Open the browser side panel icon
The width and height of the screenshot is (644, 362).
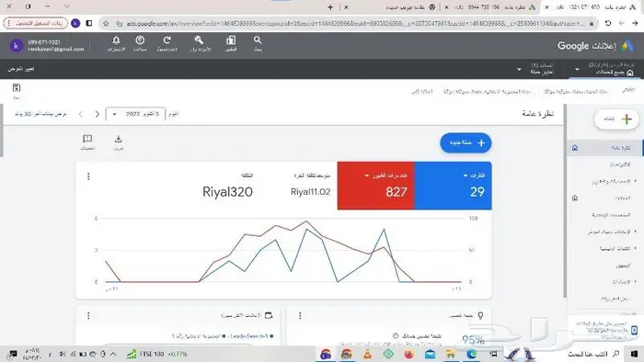88,23
